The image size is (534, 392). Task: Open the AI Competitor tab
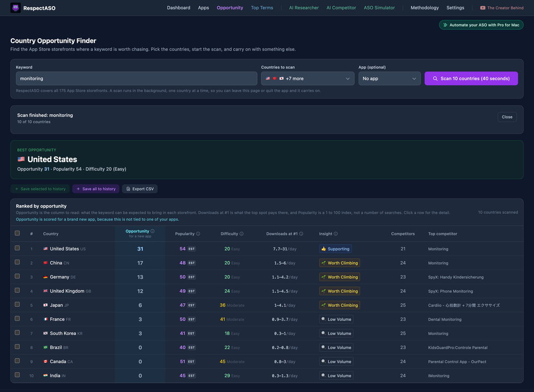(341, 8)
